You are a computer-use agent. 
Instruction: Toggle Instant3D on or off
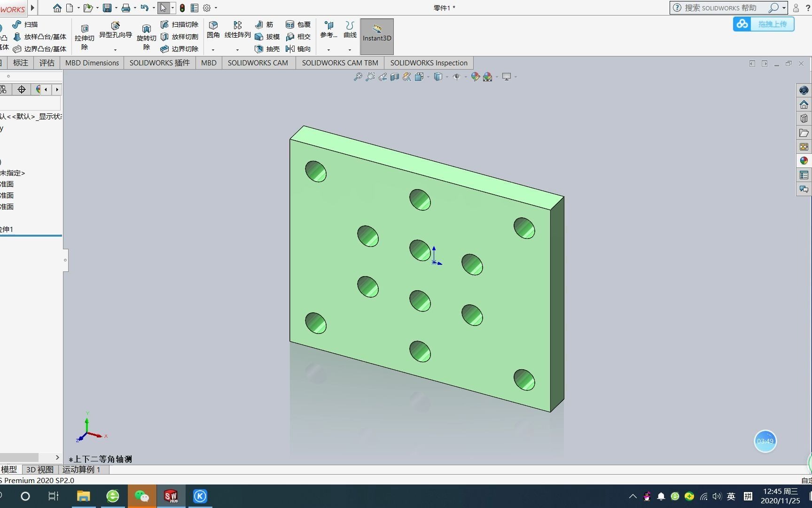[376, 36]
